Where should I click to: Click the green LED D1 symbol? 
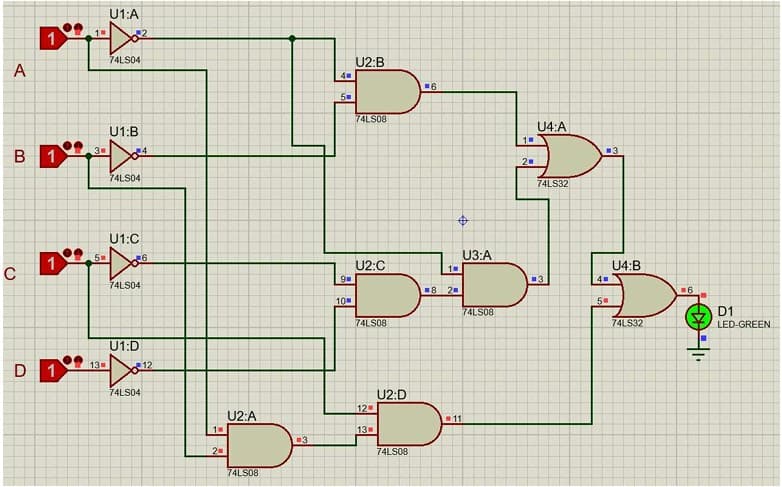[x=699, y=317]
